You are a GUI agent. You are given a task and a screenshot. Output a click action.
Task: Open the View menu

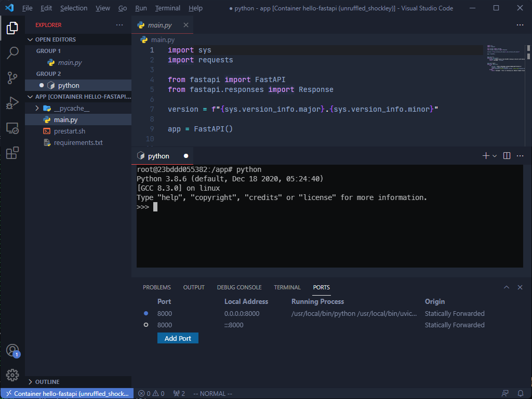(x=103, y=8)
